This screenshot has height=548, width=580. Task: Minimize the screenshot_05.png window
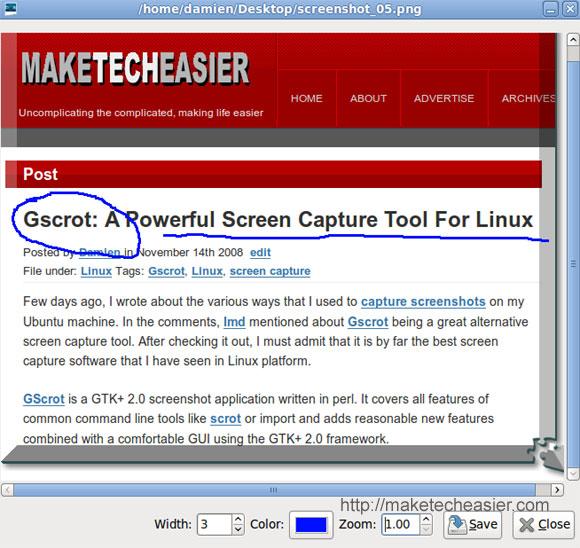coord(550,9)
